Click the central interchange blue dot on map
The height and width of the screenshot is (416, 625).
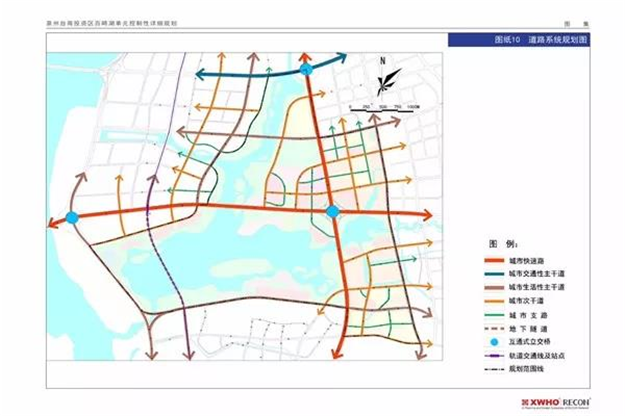click(x=333, y=211)
